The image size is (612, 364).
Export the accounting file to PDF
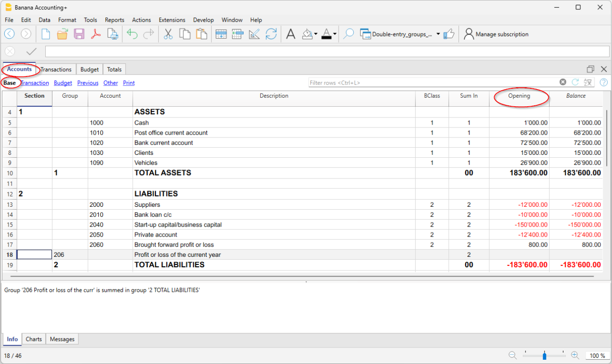(x=96, y=34)
